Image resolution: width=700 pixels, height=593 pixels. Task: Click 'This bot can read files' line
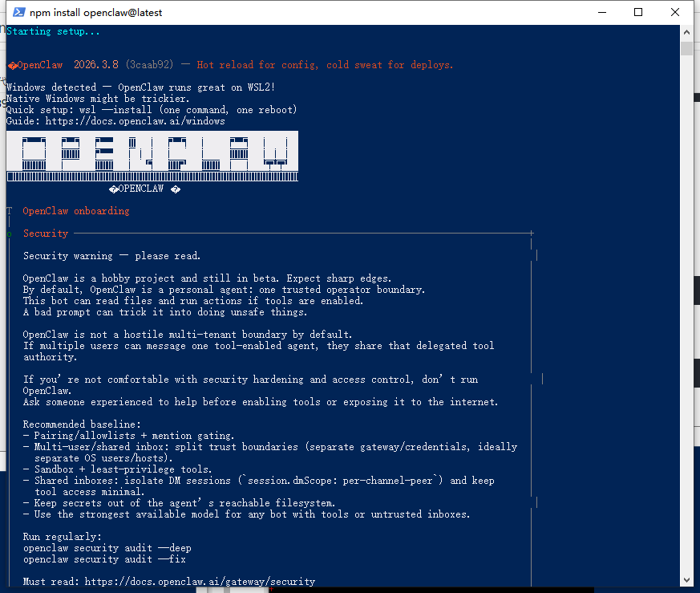pyautogui.click(x=193, y=301)
